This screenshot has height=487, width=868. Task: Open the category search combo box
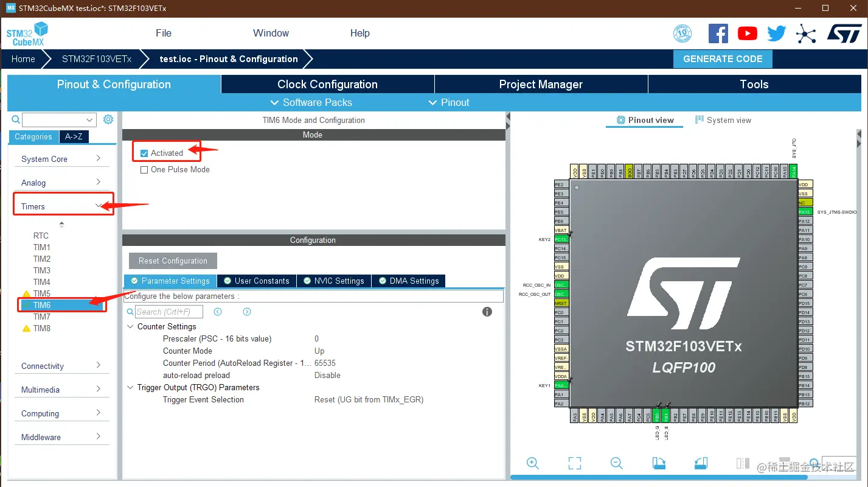(60, 120)
